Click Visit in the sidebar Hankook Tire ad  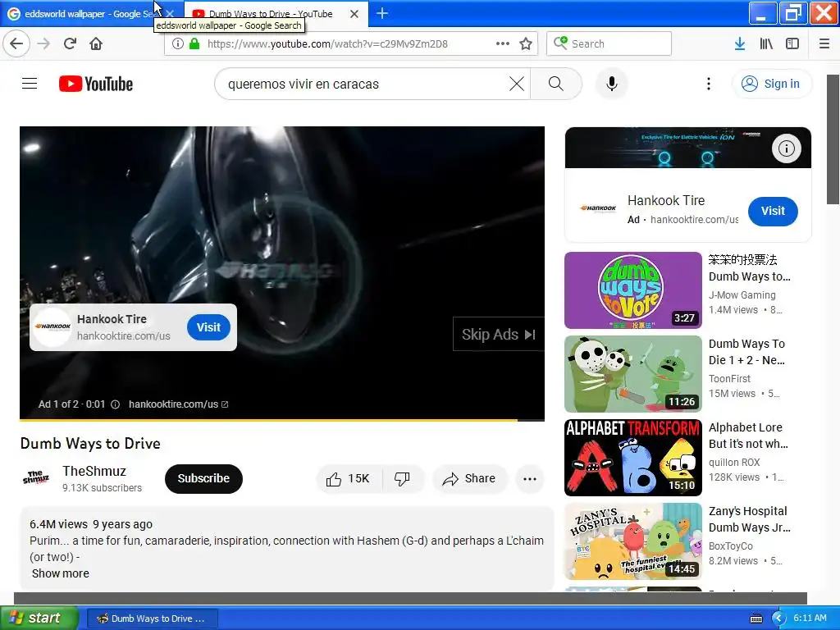click(x=773, y=211)
